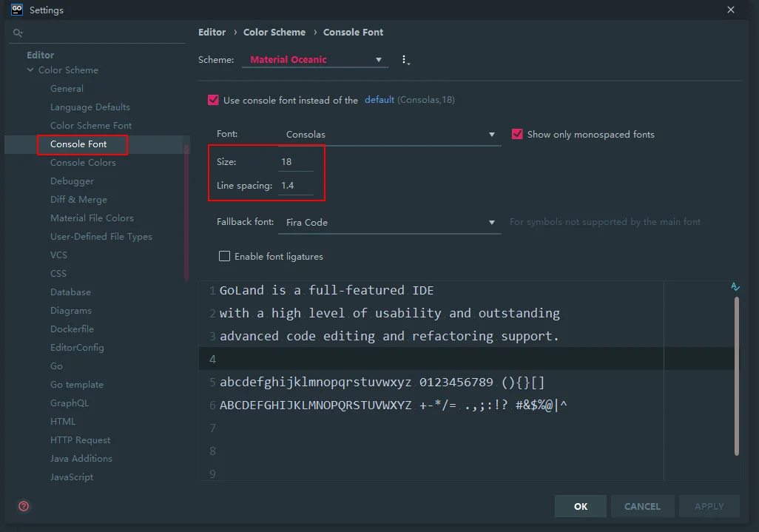Open Language Defaults settings page
The width and height of the screenshot is (759, 532).
click(90, 107)
